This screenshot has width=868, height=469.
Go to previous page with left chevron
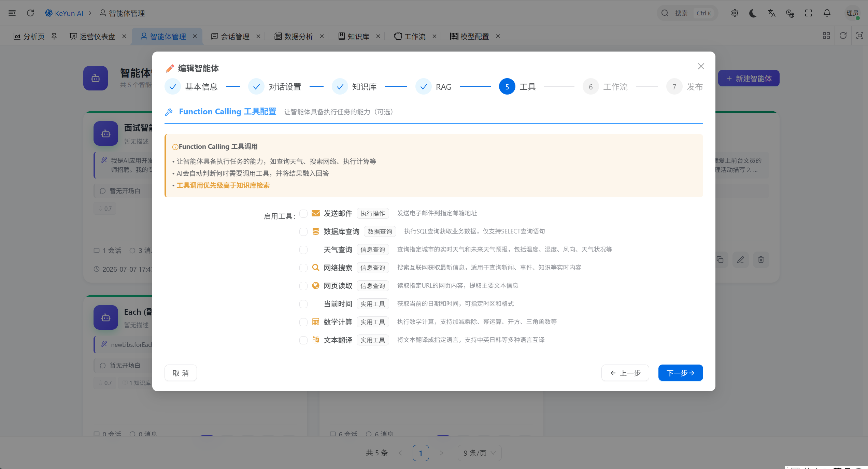point(400,453)
